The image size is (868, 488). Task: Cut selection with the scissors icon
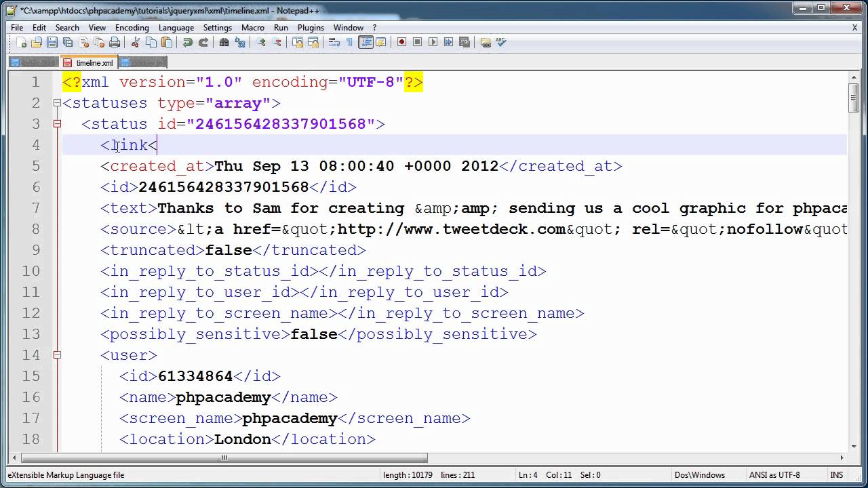click(x=136, y=42)
